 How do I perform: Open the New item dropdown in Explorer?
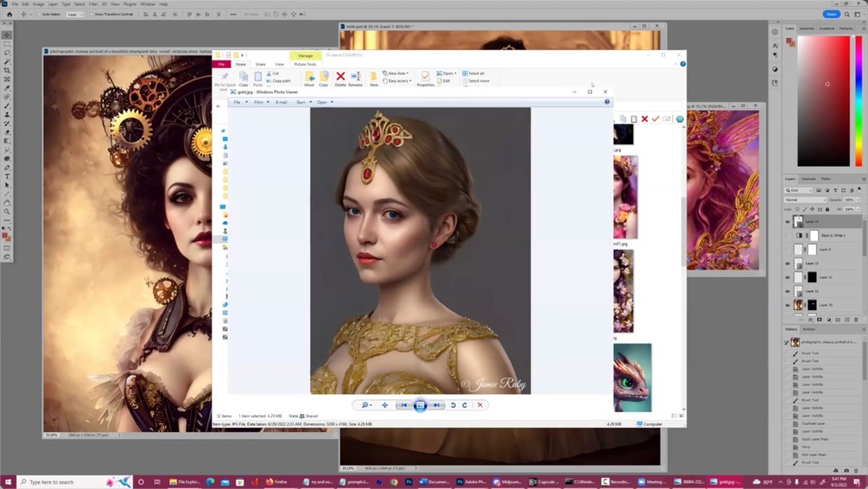click(x=396, y=73)
